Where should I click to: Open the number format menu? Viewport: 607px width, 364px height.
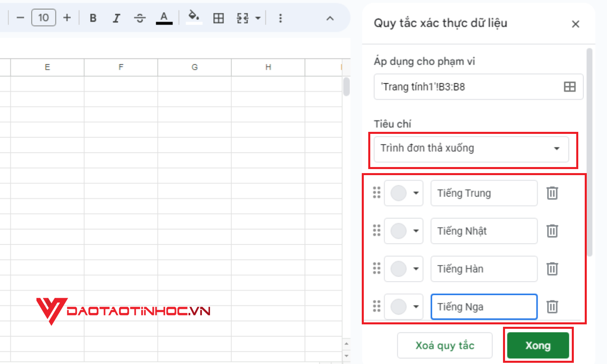coord(258,18)
